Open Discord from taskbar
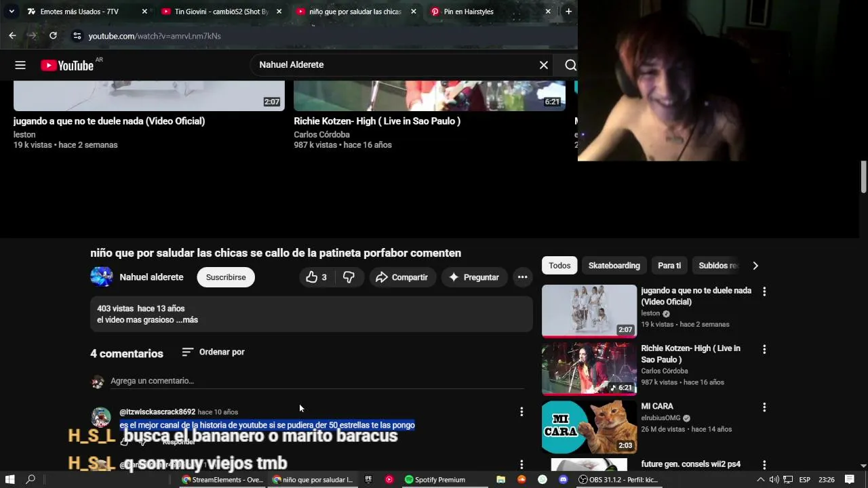The image size is (868, 488). pos(563,480)
